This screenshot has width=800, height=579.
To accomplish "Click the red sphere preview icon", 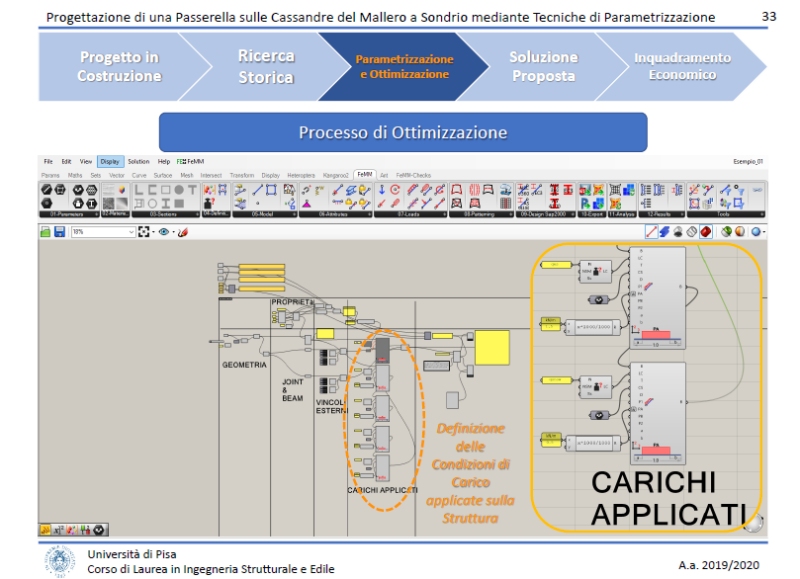I will 706,232.
